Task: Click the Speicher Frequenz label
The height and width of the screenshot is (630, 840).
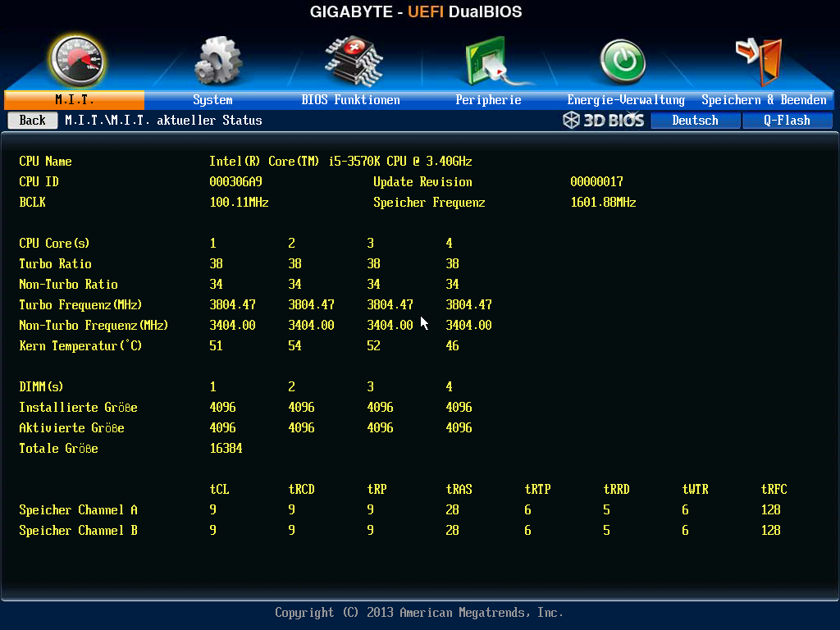Action: click(x=429, y=202)
